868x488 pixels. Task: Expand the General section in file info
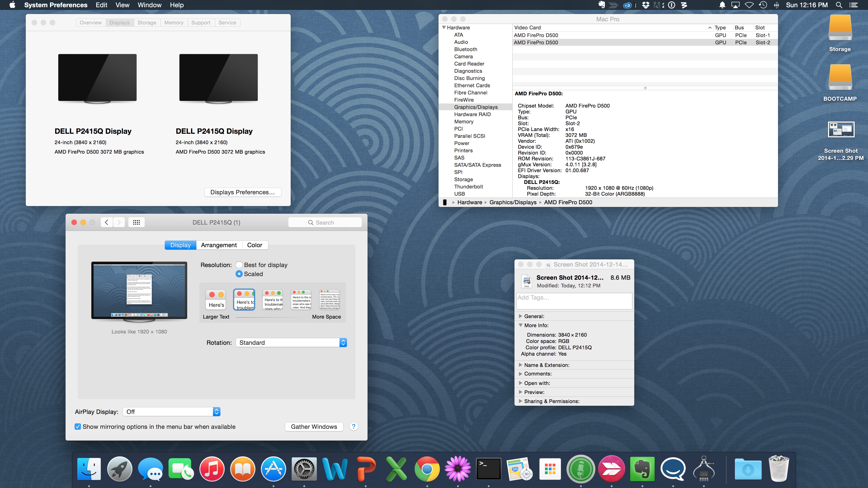pos(521,316)
